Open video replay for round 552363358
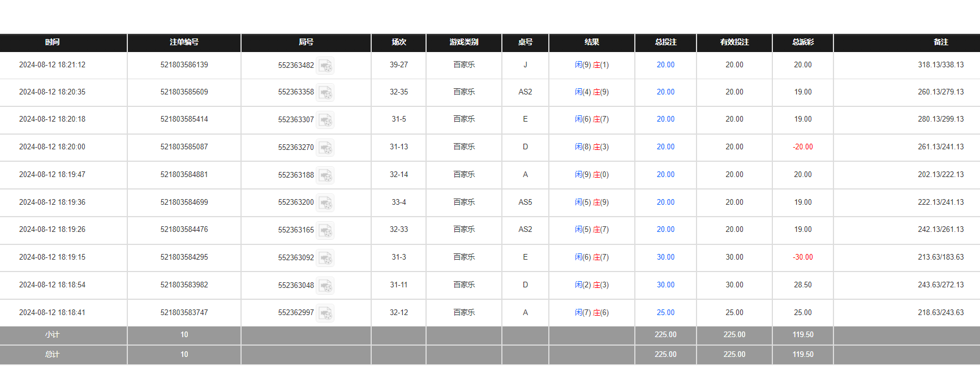This screenshot has width=980, height=379. pos(325,93)
